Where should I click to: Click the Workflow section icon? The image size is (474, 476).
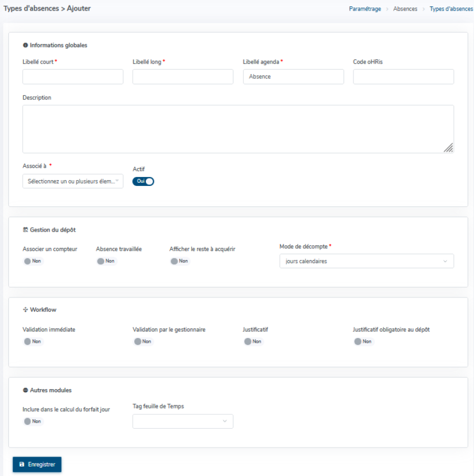click(25, 310)
